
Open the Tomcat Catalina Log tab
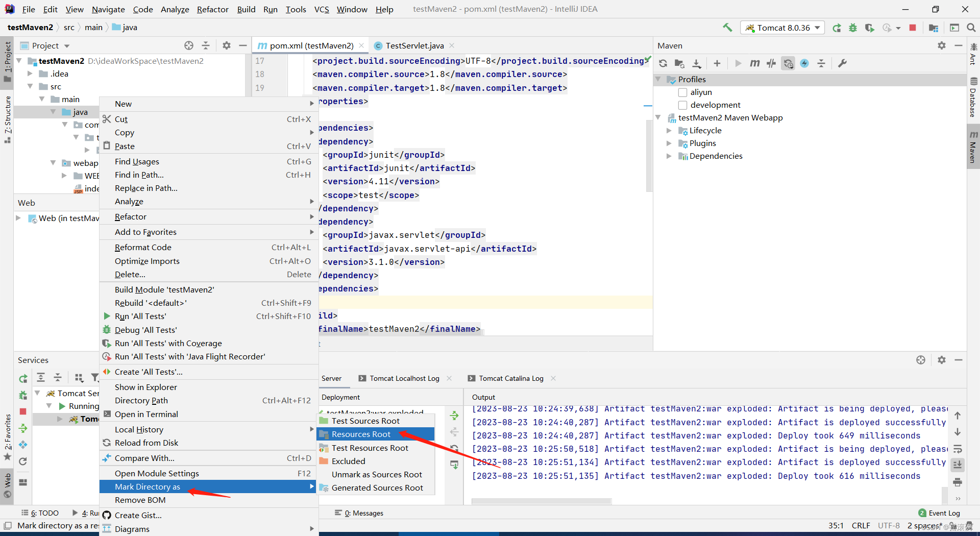coord(511,378)
